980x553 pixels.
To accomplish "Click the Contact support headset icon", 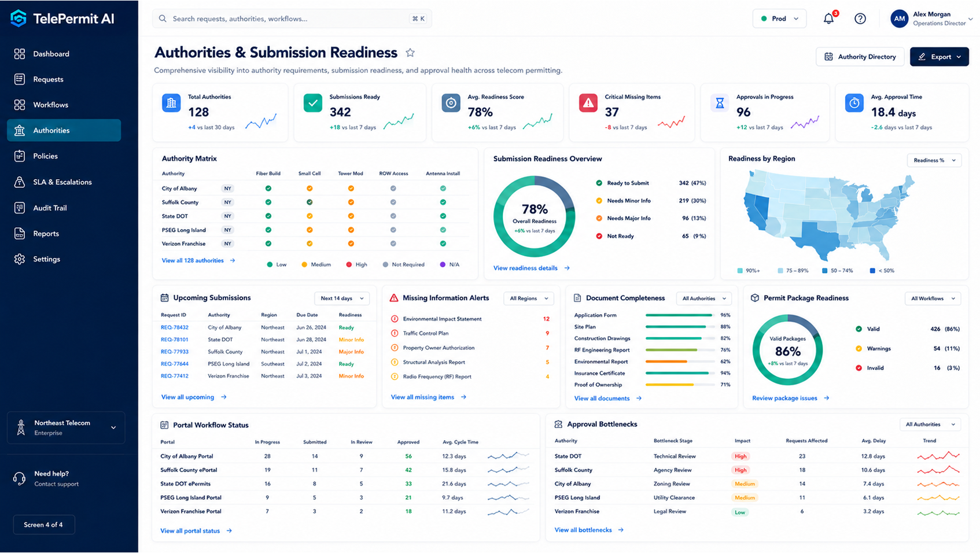I will click(20, 478).
